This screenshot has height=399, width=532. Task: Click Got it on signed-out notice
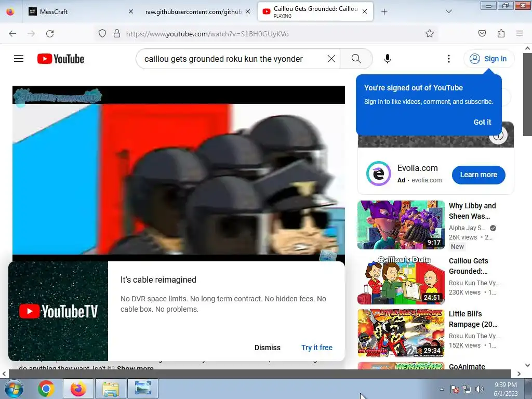[482, 122]
